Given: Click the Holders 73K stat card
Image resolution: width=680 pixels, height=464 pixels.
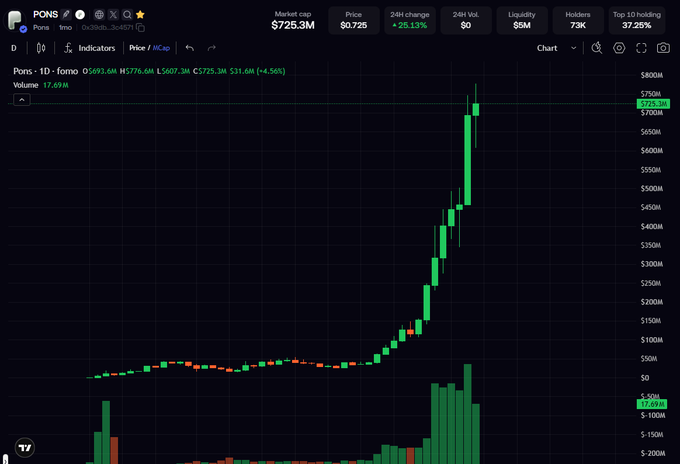Looking at the screenshot, I should point(578,20).
